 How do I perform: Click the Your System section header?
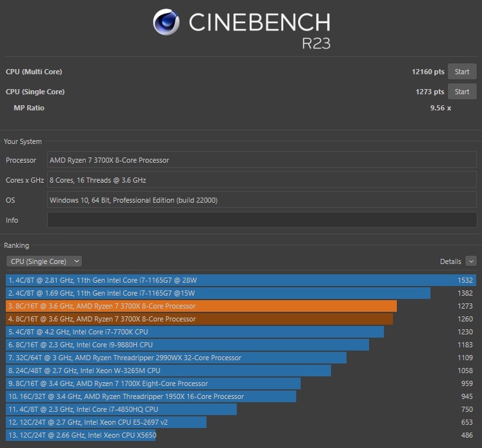tap(23, 141)
